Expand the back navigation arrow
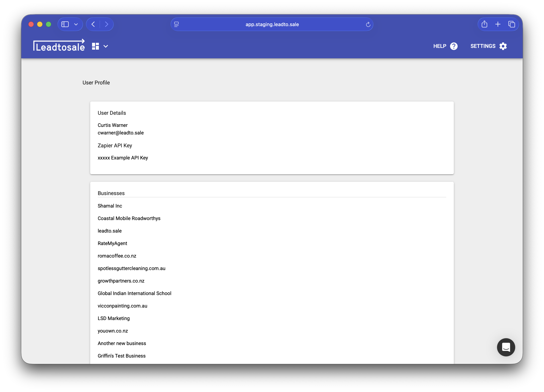Screen dimensions: 544x392 (93, 24)
